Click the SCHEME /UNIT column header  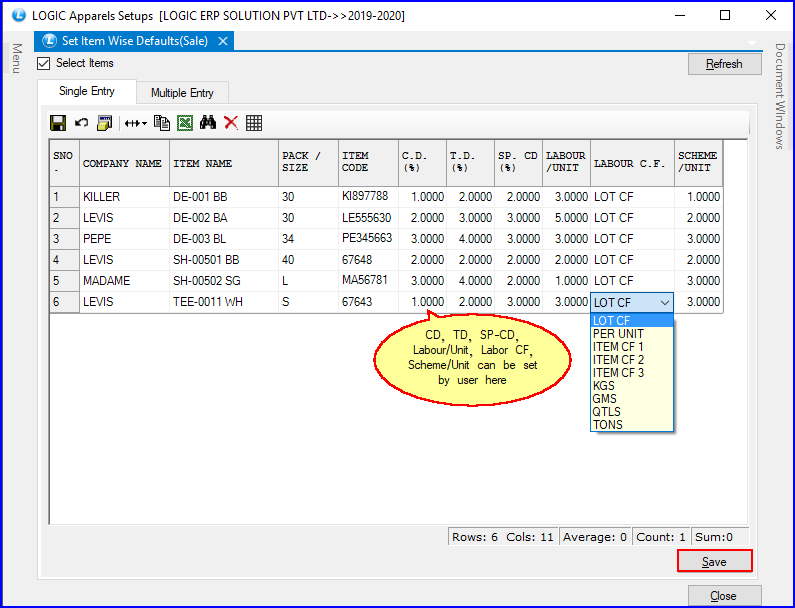tap(698, 162)
